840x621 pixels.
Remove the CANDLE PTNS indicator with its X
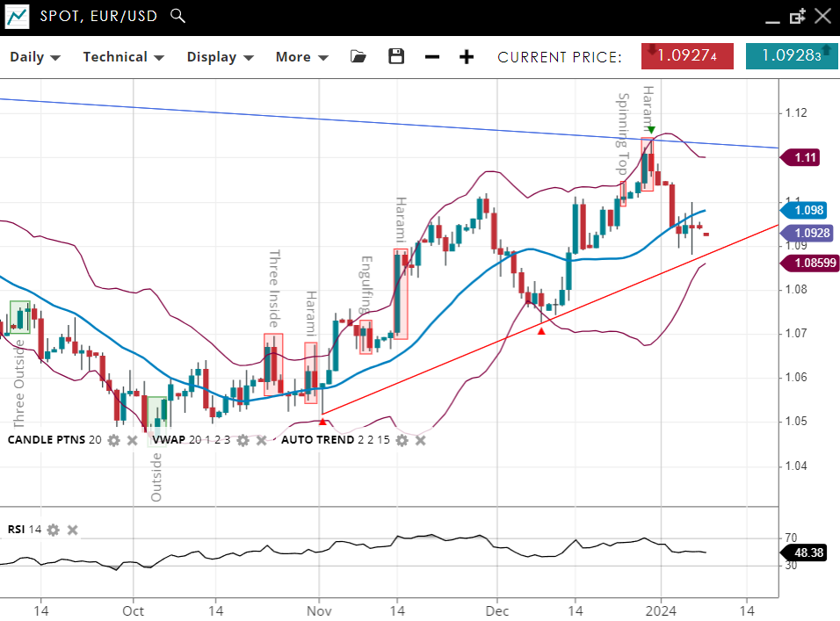pos(132,439)
